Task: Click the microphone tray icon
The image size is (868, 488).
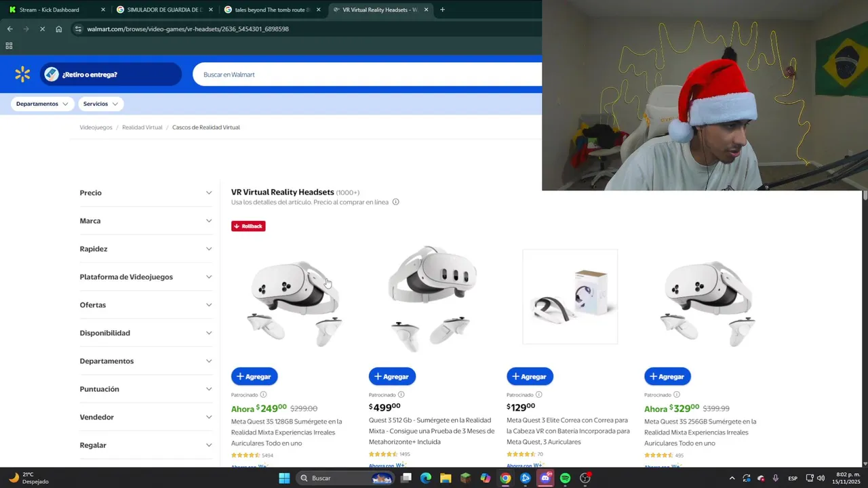Action: point(775,478)
